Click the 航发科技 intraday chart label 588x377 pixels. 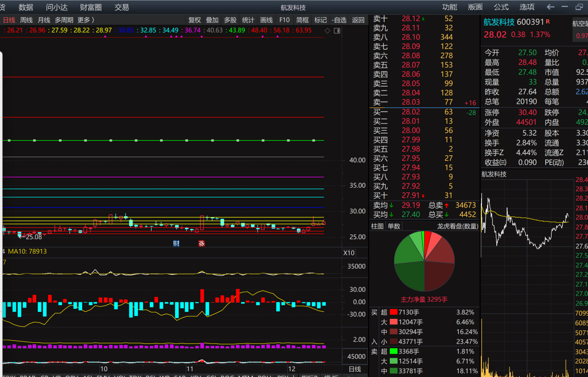(x=494, y=174)
